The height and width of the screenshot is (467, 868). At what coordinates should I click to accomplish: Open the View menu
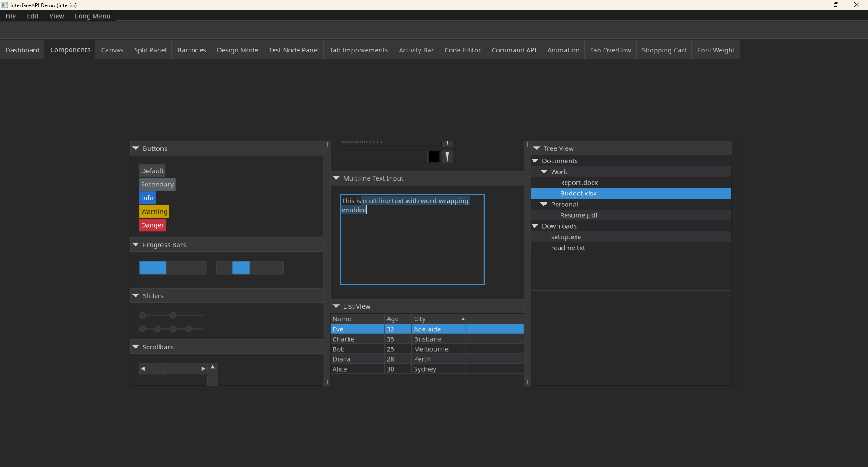pyautogui.click(x=57, y=16)
